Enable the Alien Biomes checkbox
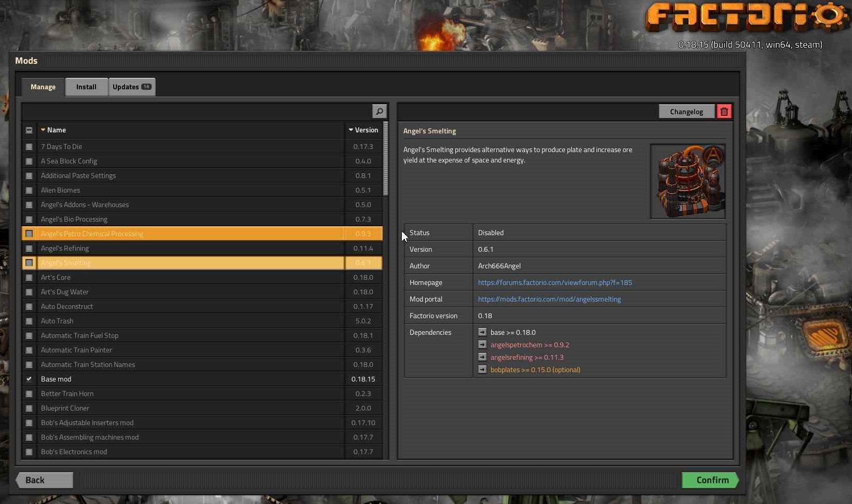The width and height of the screenshot is (852, 504). [29, 190]
